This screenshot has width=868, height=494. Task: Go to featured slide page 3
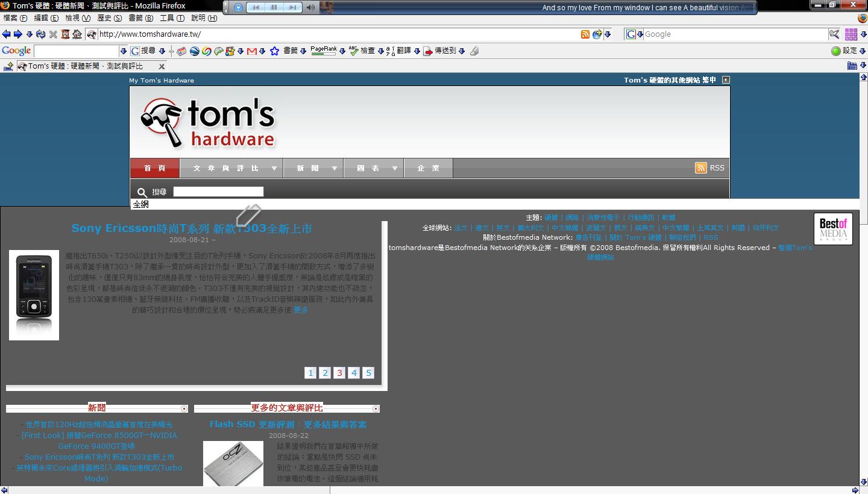click(339, 373)
